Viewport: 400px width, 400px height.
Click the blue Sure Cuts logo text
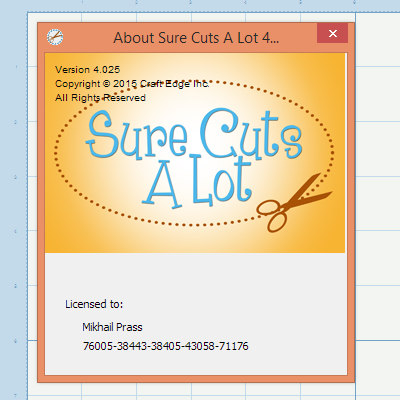(x=194, y=134)
